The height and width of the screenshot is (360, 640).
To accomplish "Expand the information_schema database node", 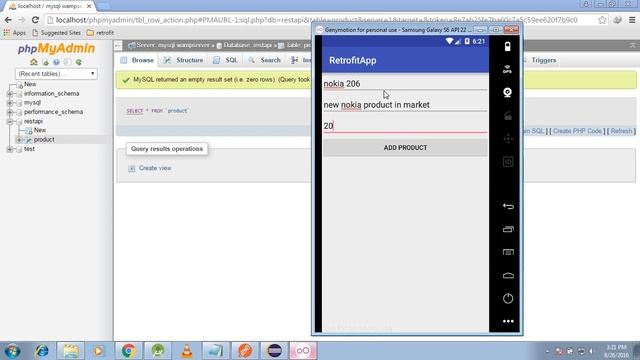I will pos(10,94).
